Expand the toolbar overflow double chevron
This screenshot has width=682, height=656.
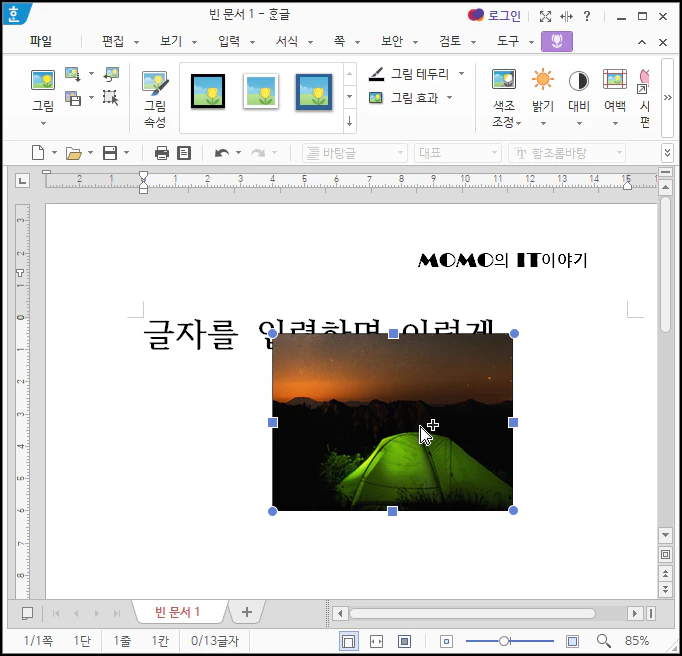coord(668,153)
